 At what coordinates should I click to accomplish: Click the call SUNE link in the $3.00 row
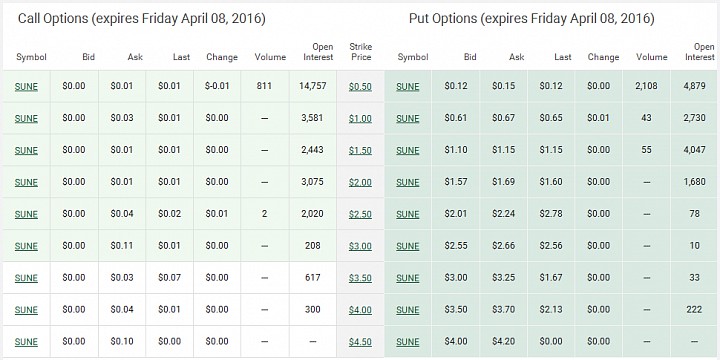26,246
